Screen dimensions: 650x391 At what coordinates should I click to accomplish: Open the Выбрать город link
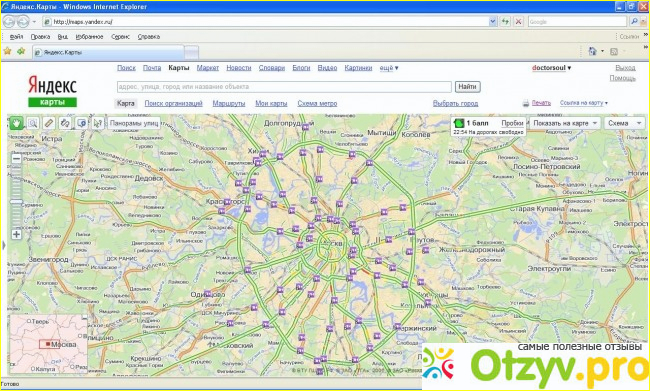coord(455,103)
